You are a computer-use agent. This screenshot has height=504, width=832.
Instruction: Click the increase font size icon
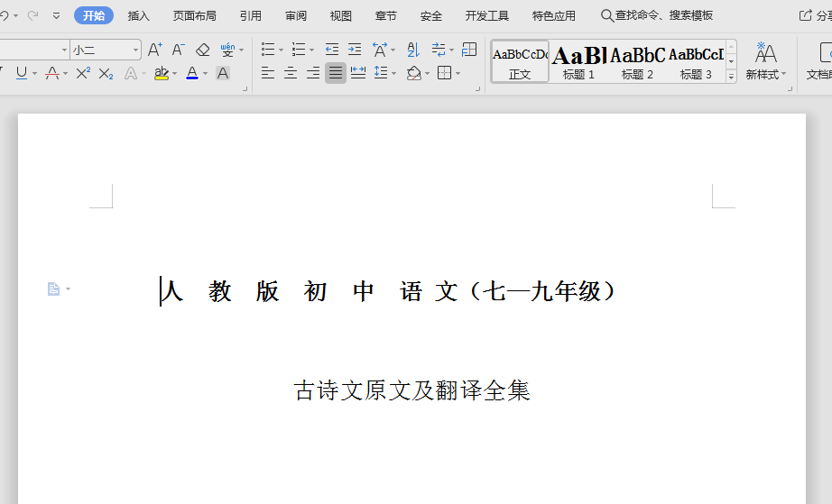pos(155,50)
